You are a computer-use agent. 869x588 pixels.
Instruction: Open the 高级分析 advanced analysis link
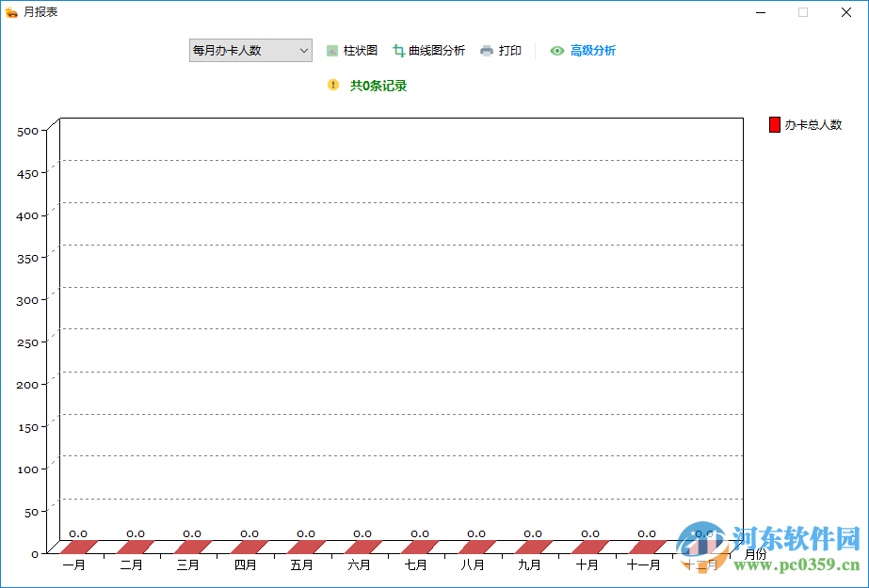pyautogui.click(x=592, y=51)
